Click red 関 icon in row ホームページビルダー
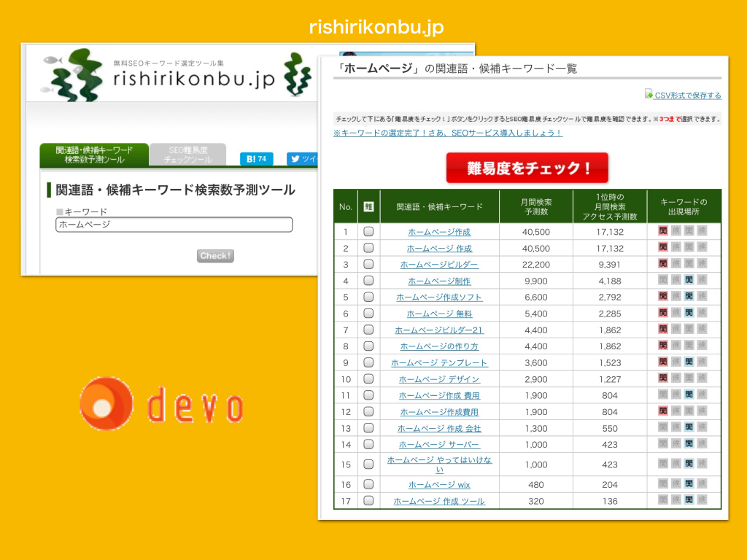The height and width of the screenshot is (560, 747). pyautogui.click(x=662, y=264)
